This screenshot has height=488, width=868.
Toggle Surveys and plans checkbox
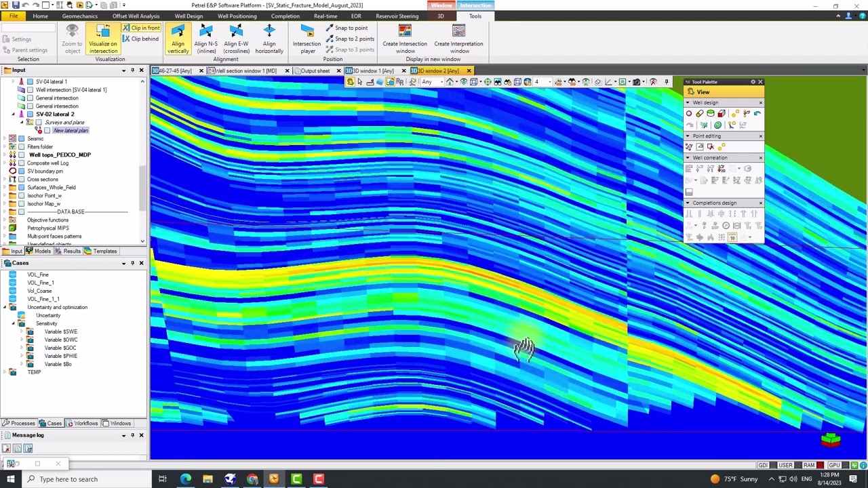coord(39,122)
